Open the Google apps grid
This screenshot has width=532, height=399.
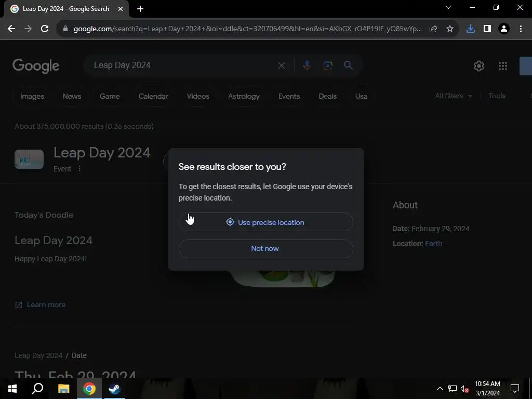coord(503,66)
